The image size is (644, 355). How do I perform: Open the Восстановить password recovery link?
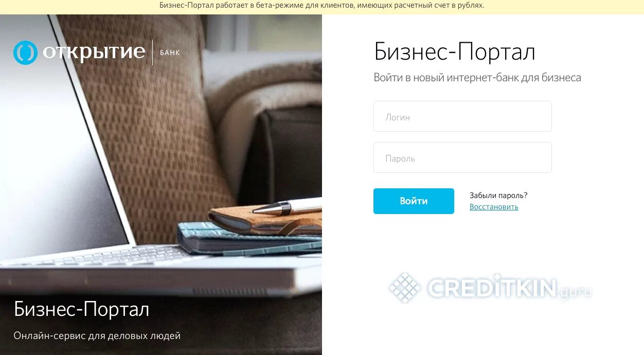(x=494, y=207)
